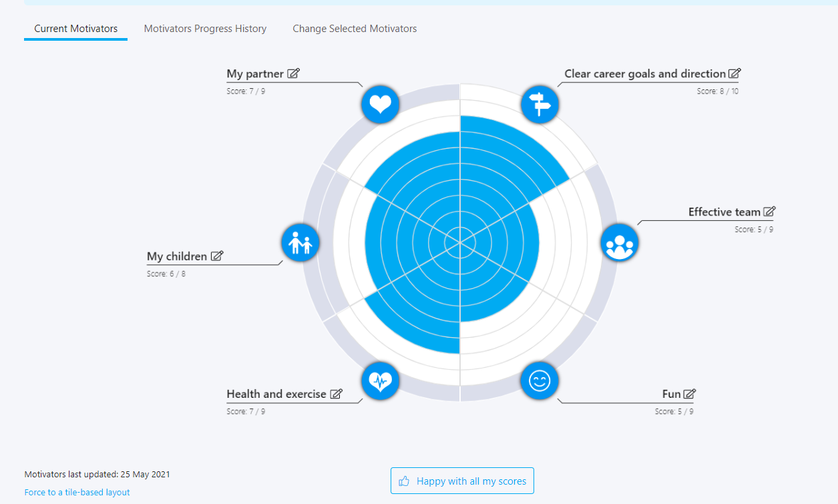The image size is (838, 504).
Task: Click the Score: 5 / 9 under Fun
Action: coord(674,411)
